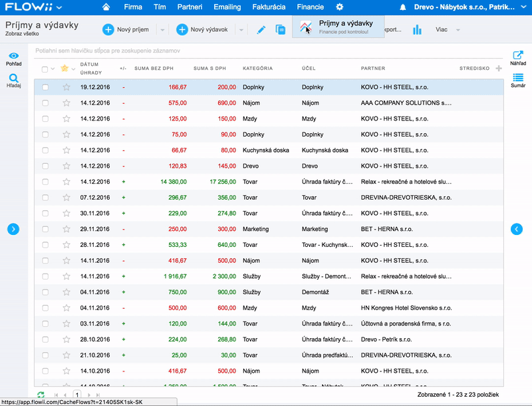Click the Nový výdavok button

click(x=202, y=29)
